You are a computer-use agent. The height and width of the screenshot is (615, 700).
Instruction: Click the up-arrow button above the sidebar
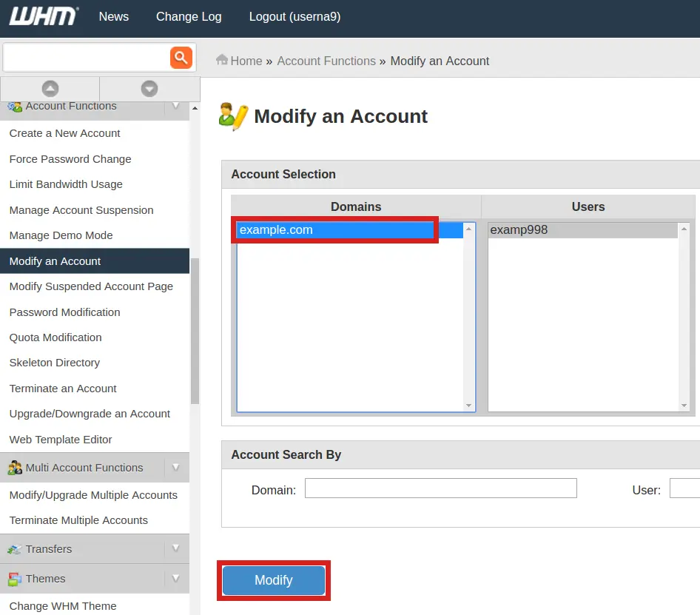50,88
